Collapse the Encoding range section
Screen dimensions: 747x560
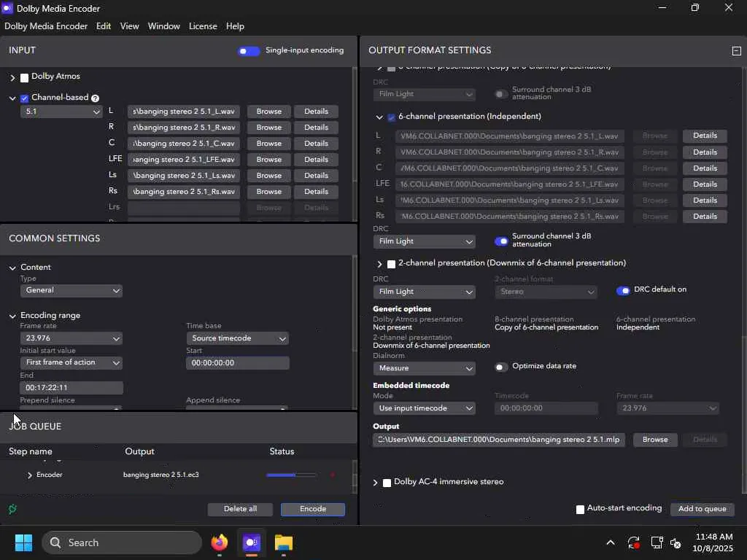pos(12,316)
